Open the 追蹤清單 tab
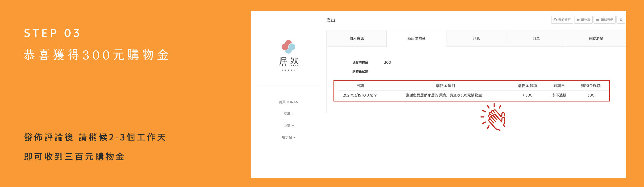644x187 pixels. 596,38
